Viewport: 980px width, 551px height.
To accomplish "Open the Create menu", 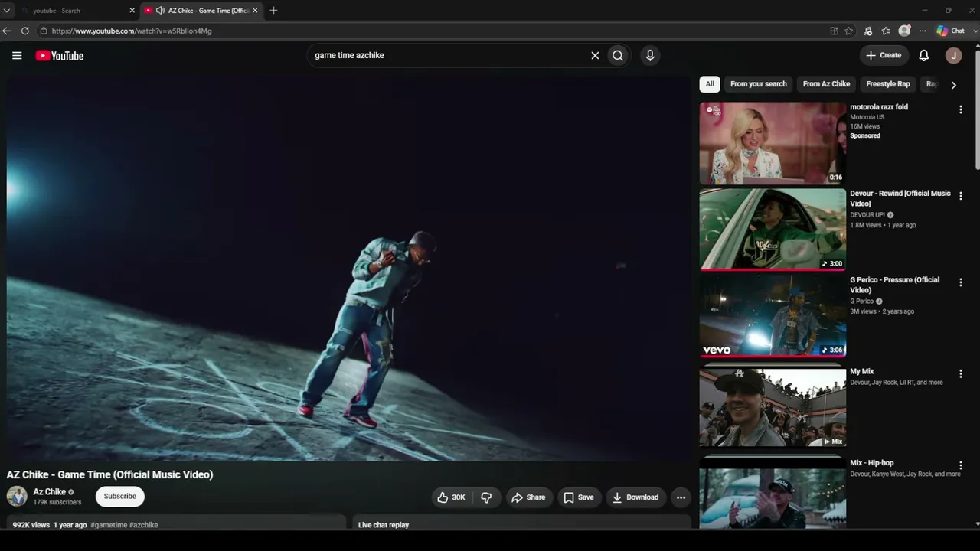I will [x=884, y=55].
